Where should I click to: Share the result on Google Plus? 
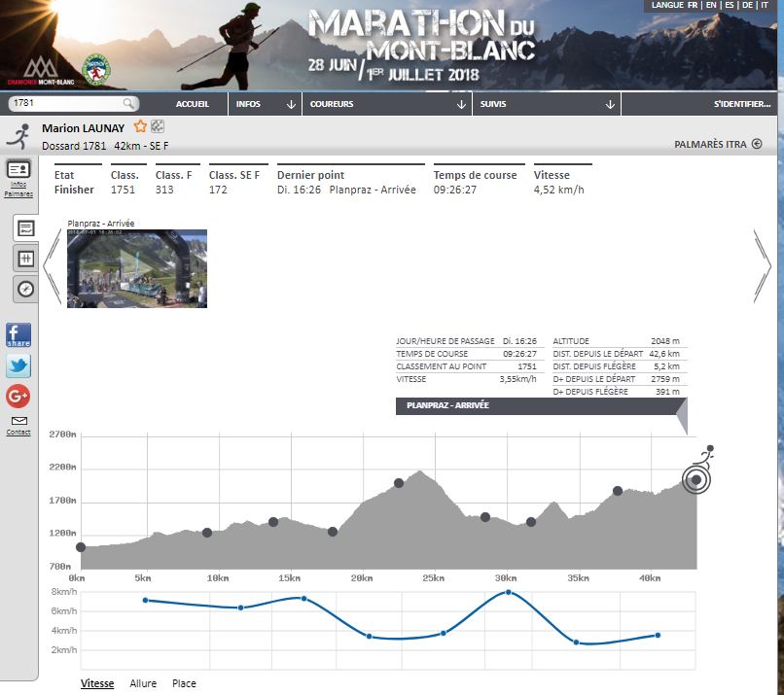point(18,396)
